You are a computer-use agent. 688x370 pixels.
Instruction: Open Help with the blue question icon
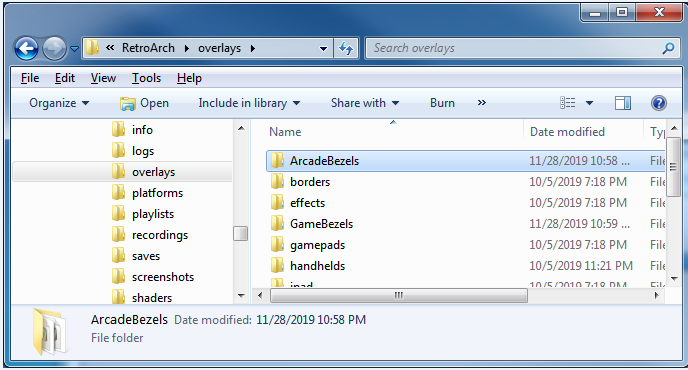pyautogui.click(x=659, y=103)
